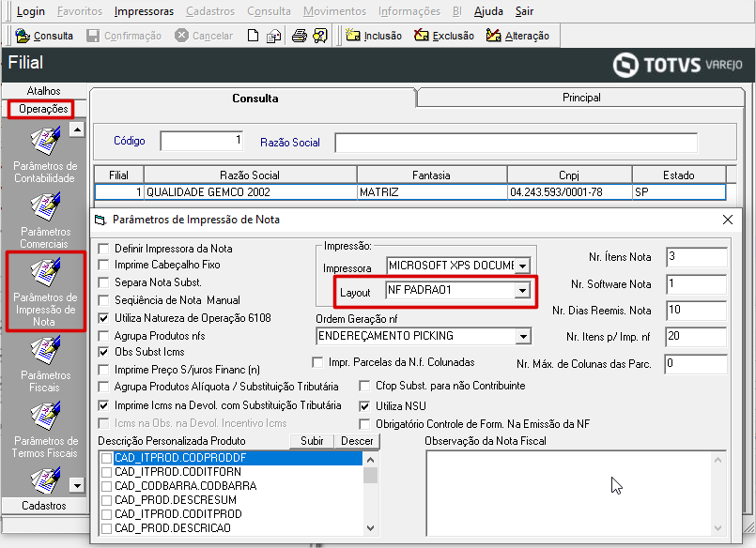Click the TOTVS Varejo logo
The width and height of the screenshot is (756, 548).
(x=677, y=65)
